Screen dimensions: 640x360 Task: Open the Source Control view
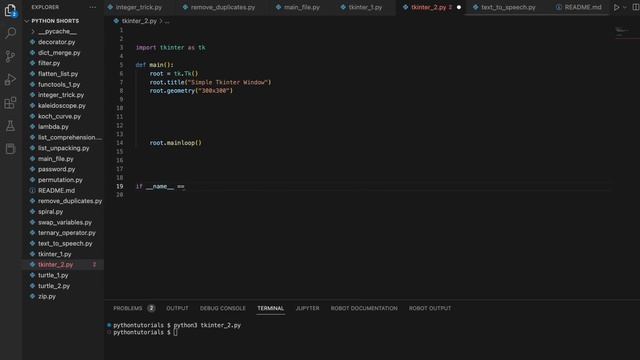pos(10,56)
